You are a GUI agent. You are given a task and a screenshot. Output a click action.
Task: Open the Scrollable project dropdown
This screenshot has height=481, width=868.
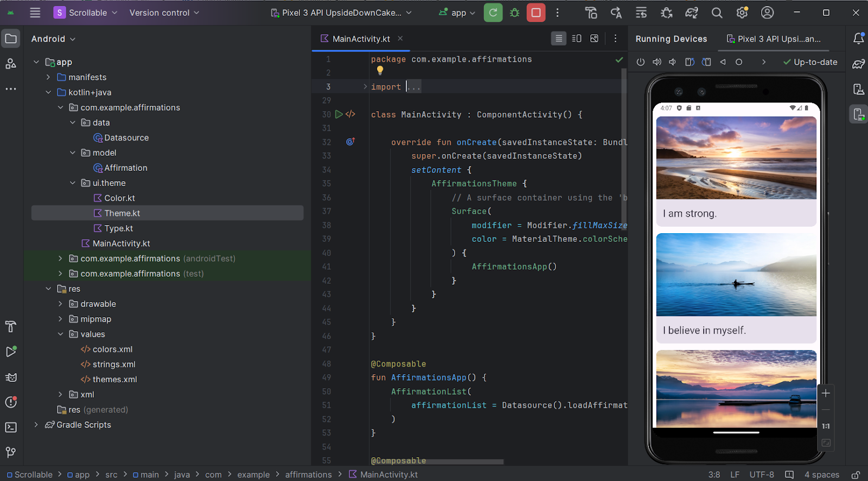coord(86,12)
